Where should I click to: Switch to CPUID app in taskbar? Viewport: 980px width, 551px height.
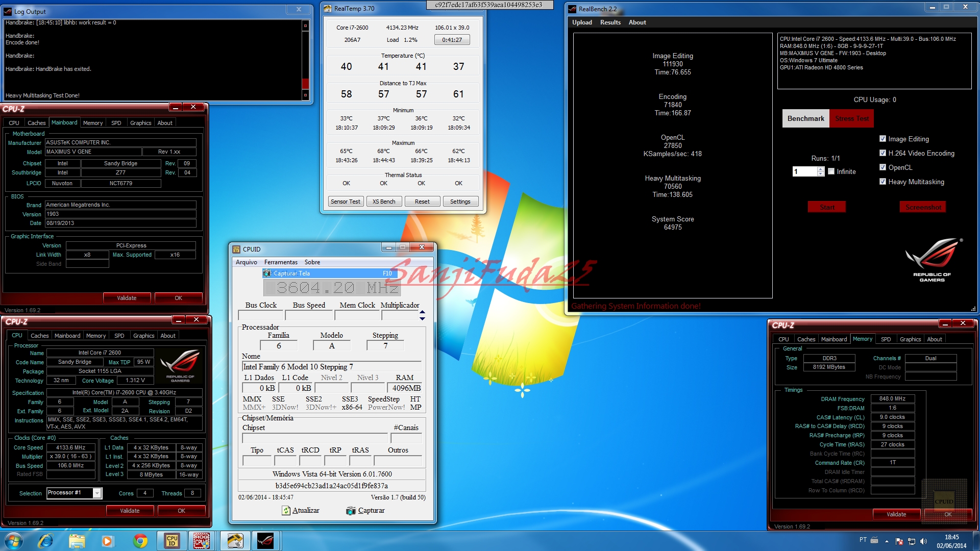coord(172,541)
